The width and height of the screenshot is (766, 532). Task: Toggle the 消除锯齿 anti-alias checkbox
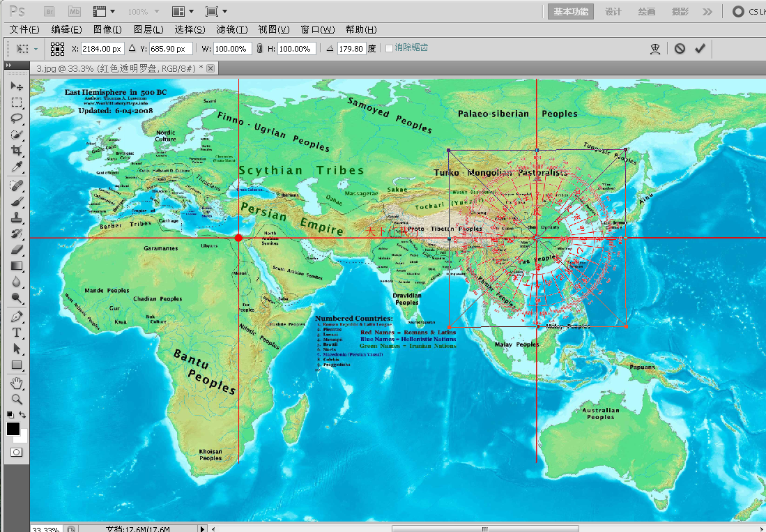(389, 48)
